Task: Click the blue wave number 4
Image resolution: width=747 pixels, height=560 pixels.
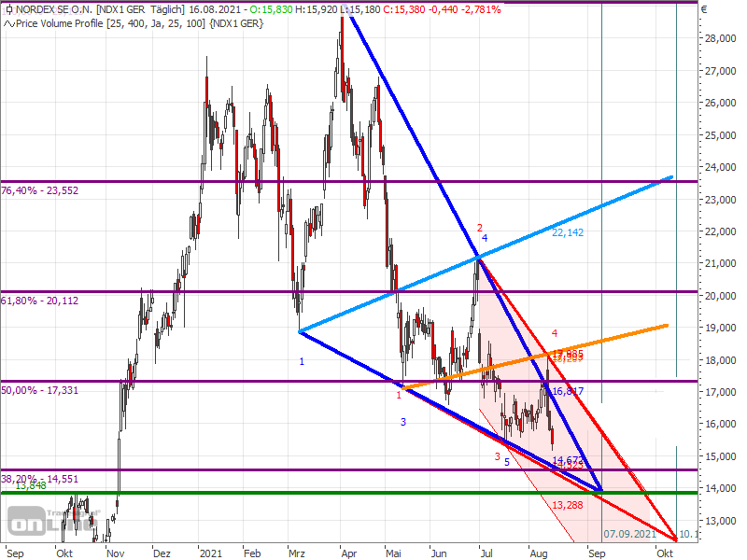Action: click(485, 238)
